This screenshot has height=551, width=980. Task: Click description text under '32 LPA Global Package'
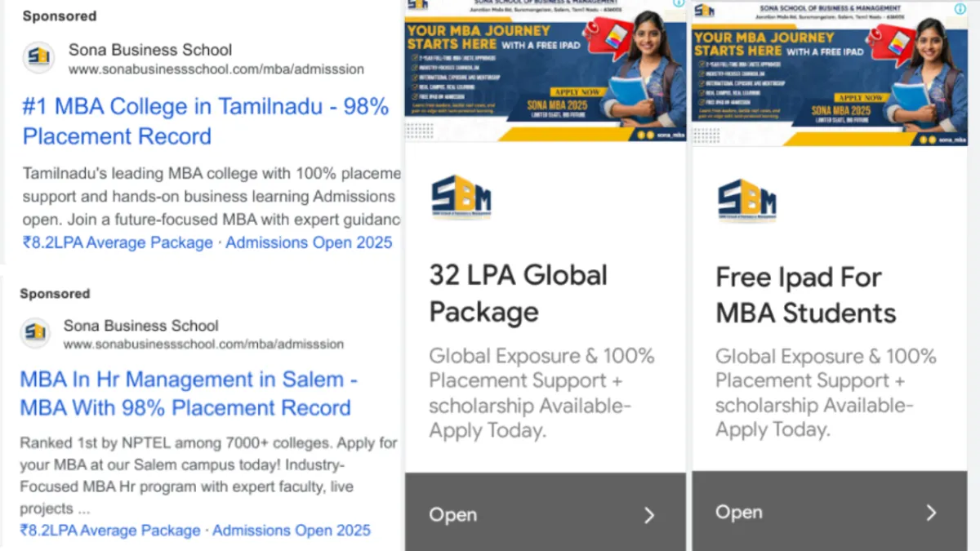tap(542, 393)
